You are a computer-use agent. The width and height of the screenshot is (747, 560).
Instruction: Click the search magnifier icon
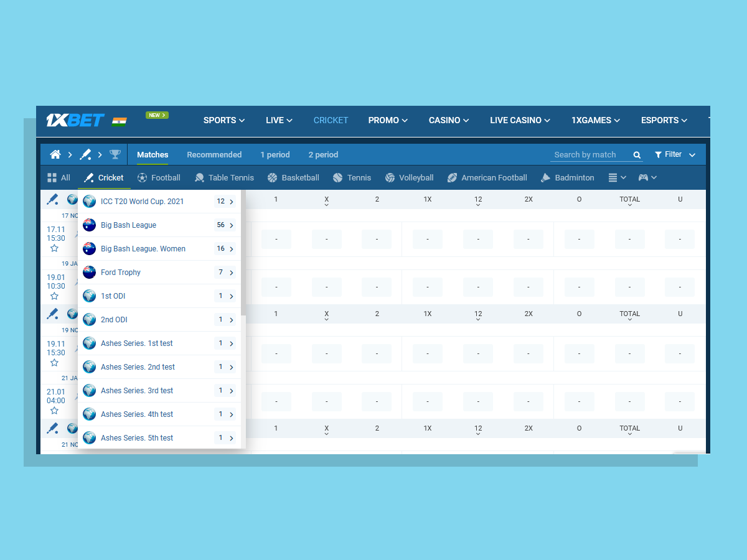(637, 155)
